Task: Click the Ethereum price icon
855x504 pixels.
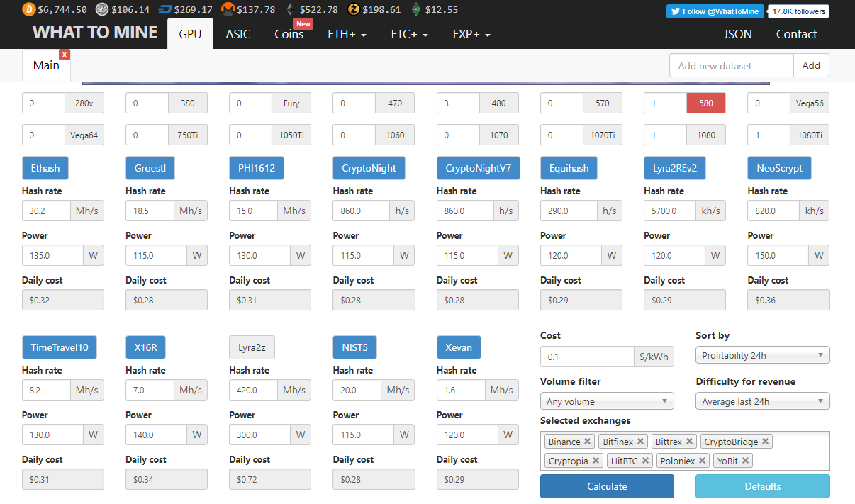Action: (x=289, y=9)
